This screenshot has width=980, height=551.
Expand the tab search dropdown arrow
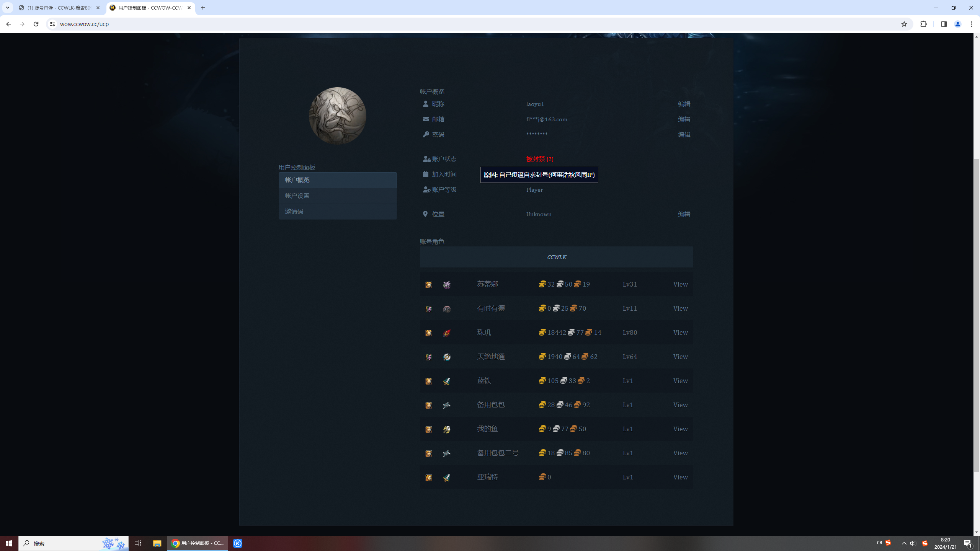7,8
